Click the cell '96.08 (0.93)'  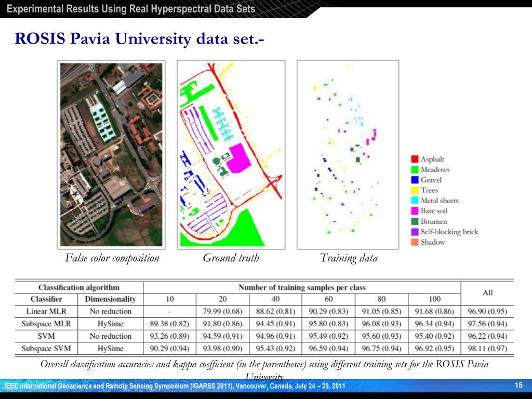click(381, 324)
